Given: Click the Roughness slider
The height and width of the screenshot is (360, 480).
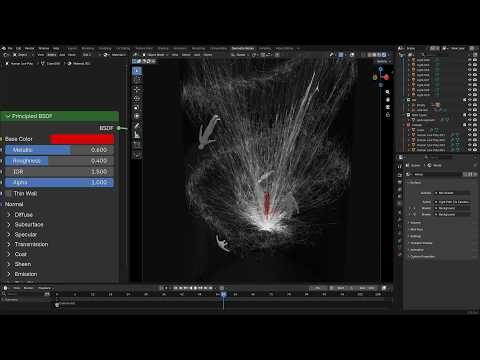Looking at the screenshot, I should click(x=59, y=161).
